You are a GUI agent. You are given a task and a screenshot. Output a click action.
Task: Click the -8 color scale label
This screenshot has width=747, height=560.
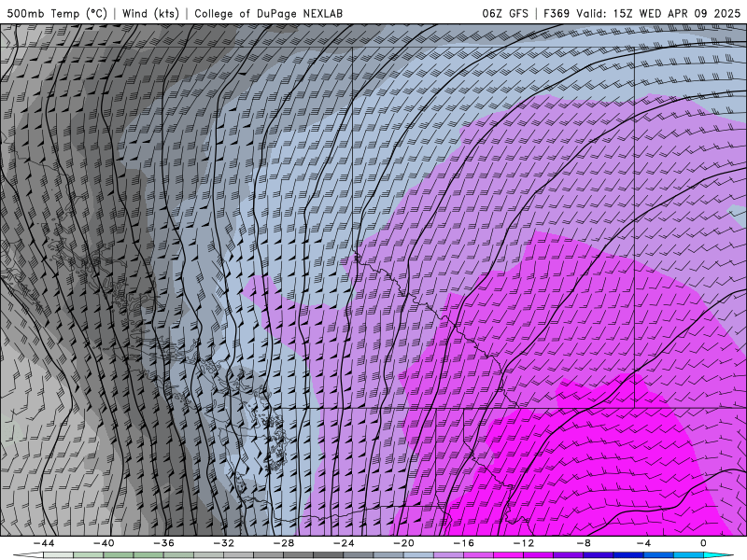coord(584,543)
